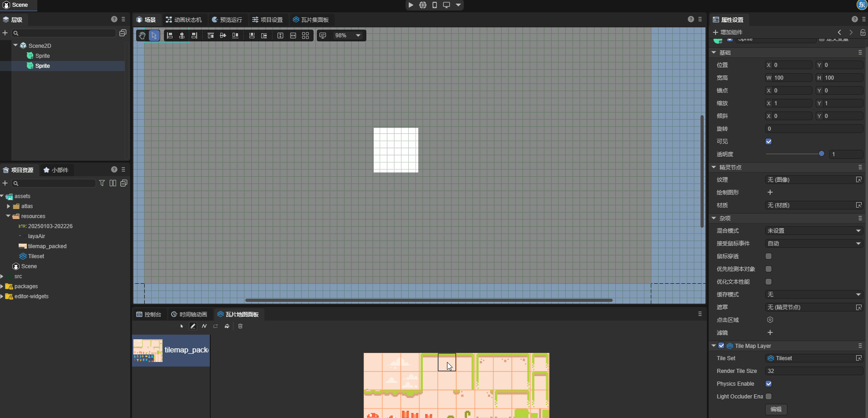This screenshot has height=418, width=868.
Task: Open the 控制台 console tab
Action: tap(149, 315)
